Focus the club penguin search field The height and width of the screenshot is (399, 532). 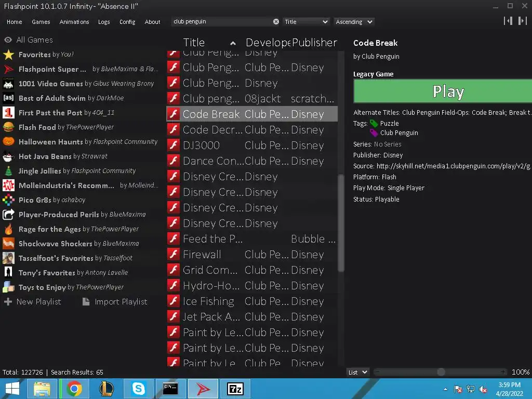point(222,21)
